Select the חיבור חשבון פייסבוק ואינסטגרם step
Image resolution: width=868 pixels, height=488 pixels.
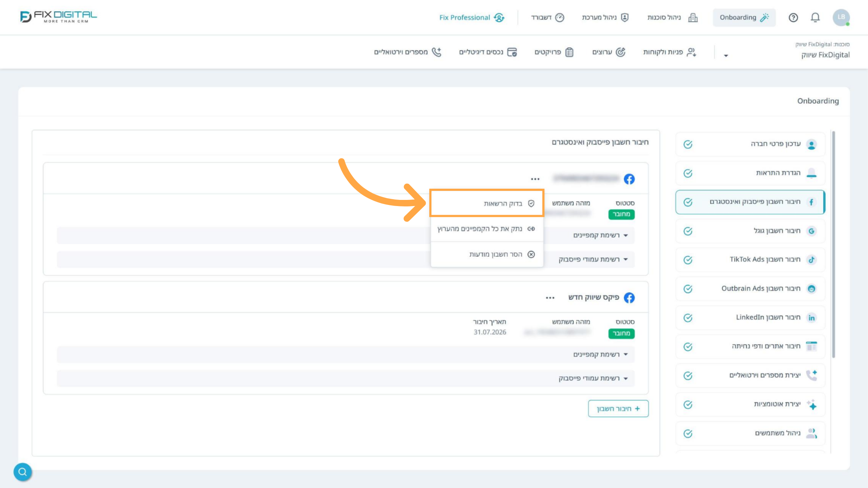point(750,202)
